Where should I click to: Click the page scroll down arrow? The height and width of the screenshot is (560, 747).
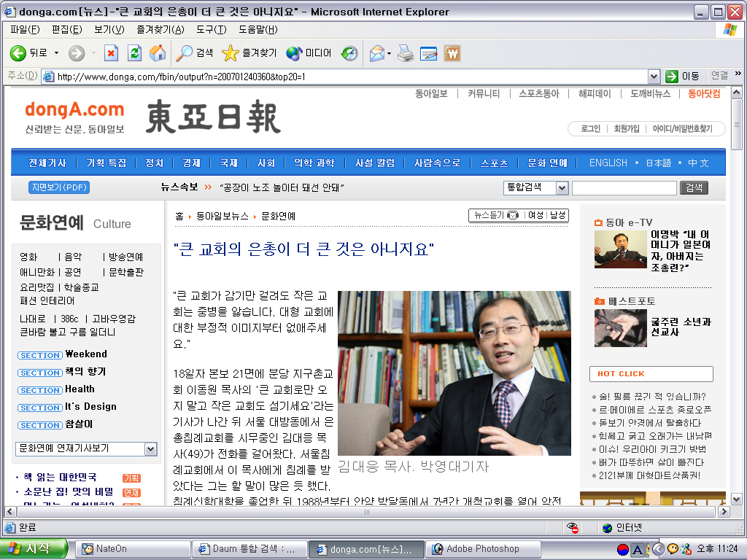(x=736, y=499)
